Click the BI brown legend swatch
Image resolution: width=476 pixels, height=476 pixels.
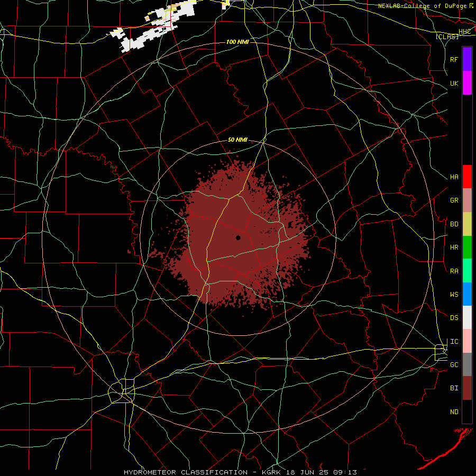pyautogui.click(x=467, y=388)
